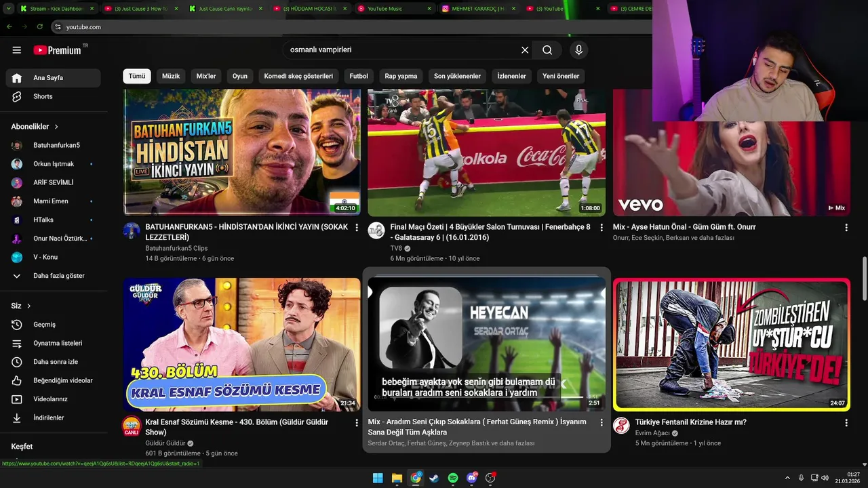Open ARİF SEVİMLİ subscription
The height and width of the screenshot is (488, 868).
[53, 182]
